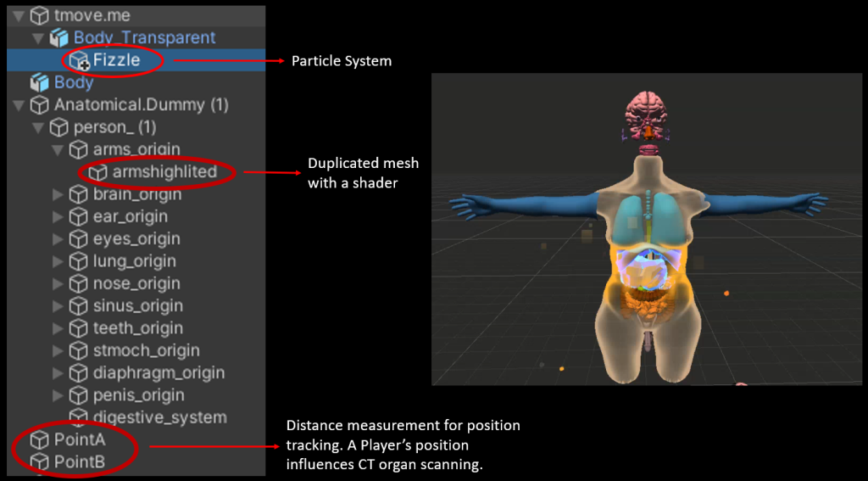
Task: Select the person_ (1) label
Action: coord(115,127)
